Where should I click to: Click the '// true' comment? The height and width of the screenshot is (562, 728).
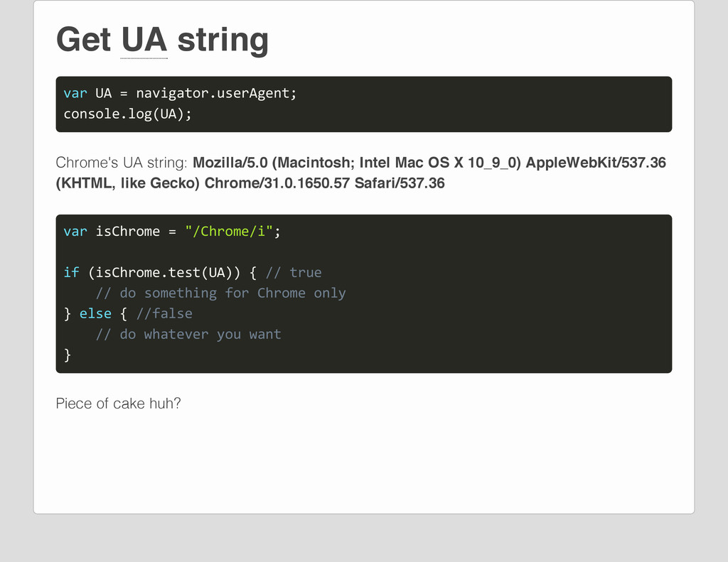[x=294, y=272]
